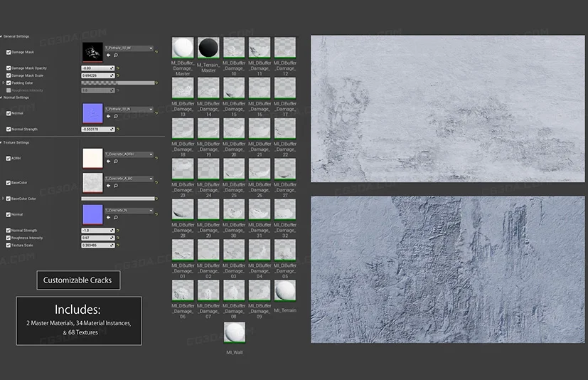Open the BaseColor Color swatch picker
Viewport: 588px width, 380px height.
pos(118,199)
